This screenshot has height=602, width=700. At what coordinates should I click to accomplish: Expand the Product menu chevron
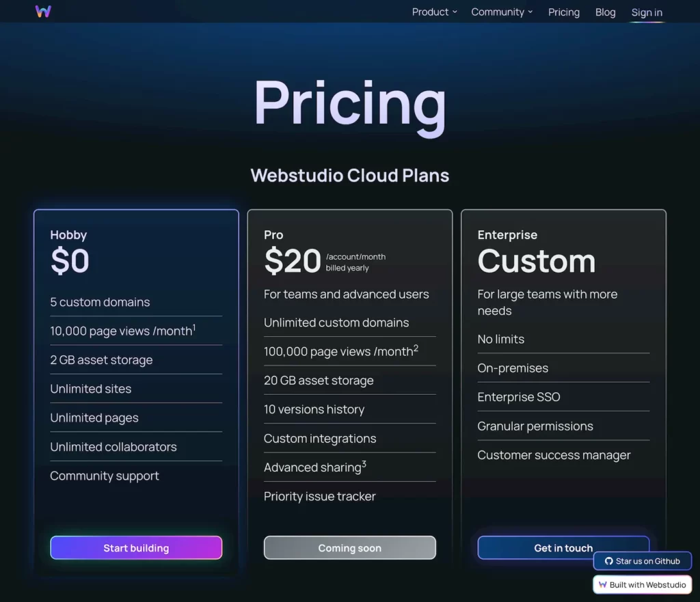click(x=455, y=12)
